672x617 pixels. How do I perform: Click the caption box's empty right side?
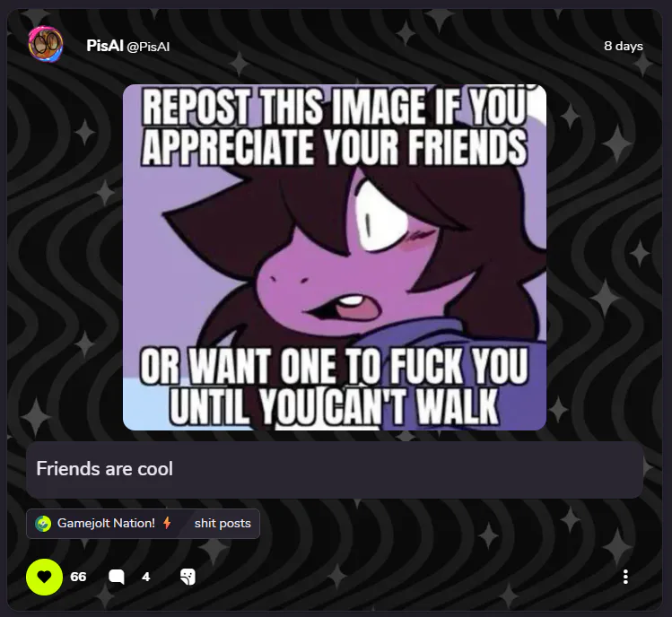pyautogui.click(x=471, y=470)
